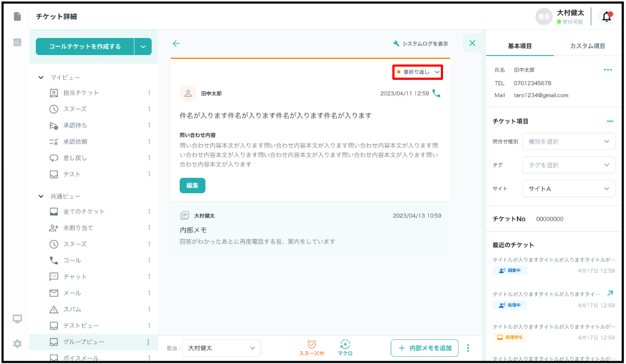Select グループビュー view
Viewport: 626px width, 364px height.
[94, 342]
